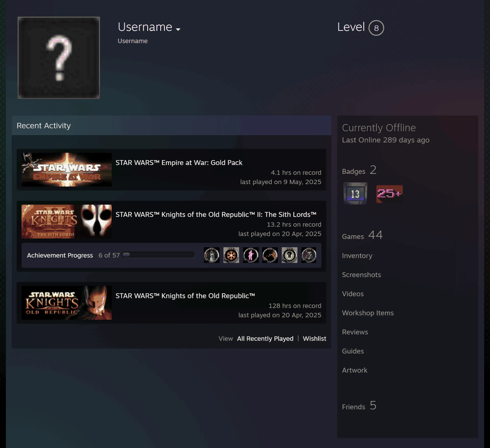Select the Sith Empire emblem achievement icon

tap(231, 255)
